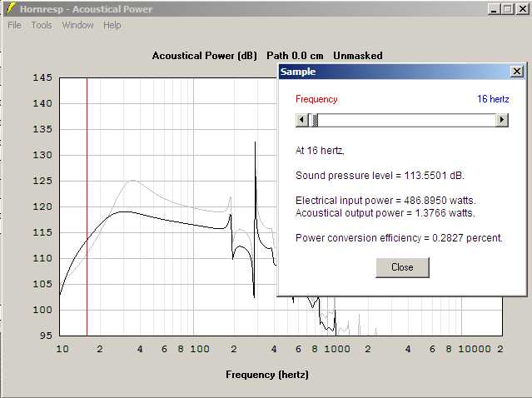Close the Hornresp main window
Image resolution: width=532 pixels, height=398 pixels.
(523, 9)
